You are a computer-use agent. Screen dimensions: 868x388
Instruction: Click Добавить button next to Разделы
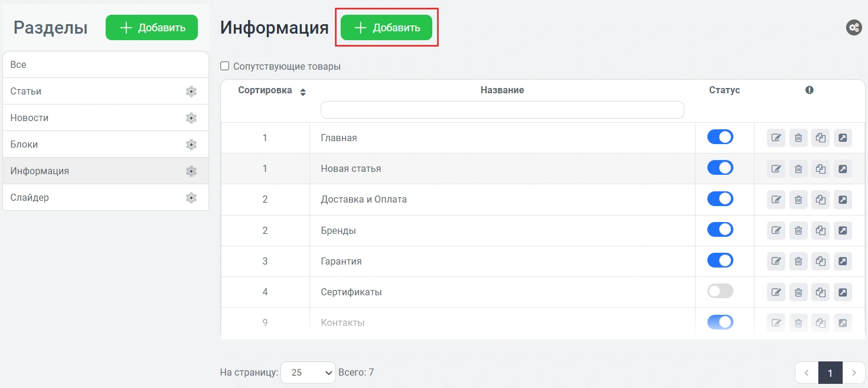152,28
